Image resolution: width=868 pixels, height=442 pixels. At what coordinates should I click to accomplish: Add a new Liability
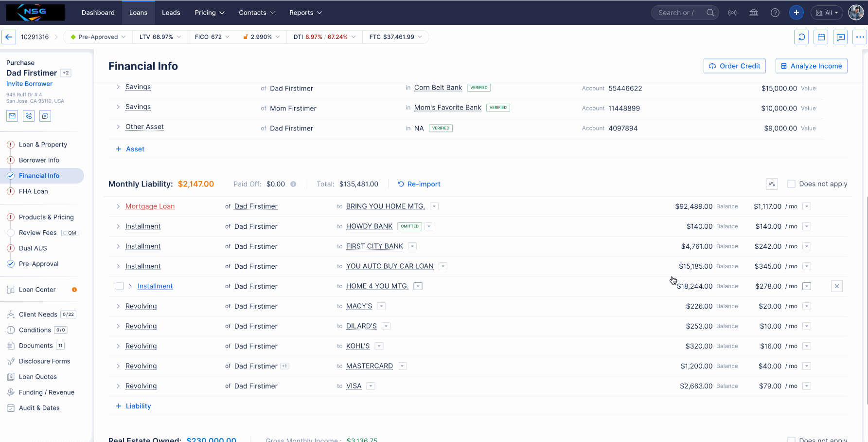(133, 406)
